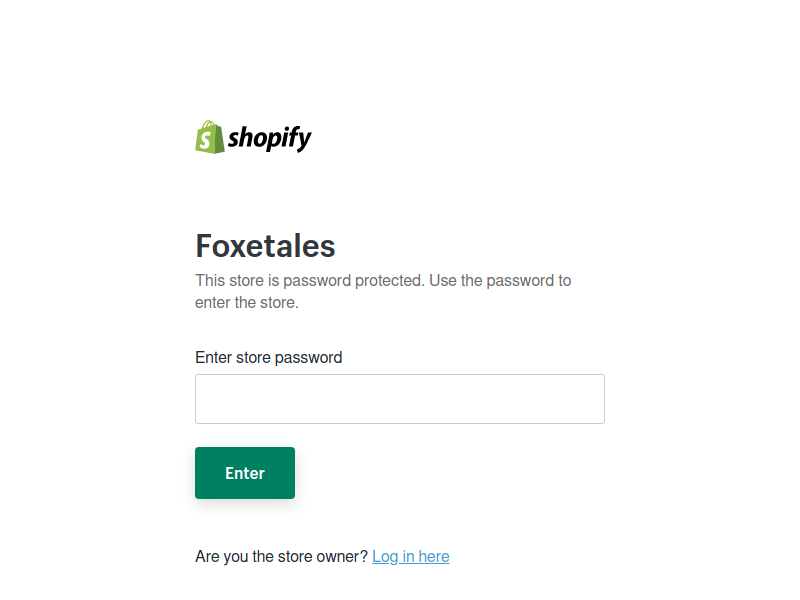Click the shopify wordmark text logo

pyautogui.click(x=269, y=139)
